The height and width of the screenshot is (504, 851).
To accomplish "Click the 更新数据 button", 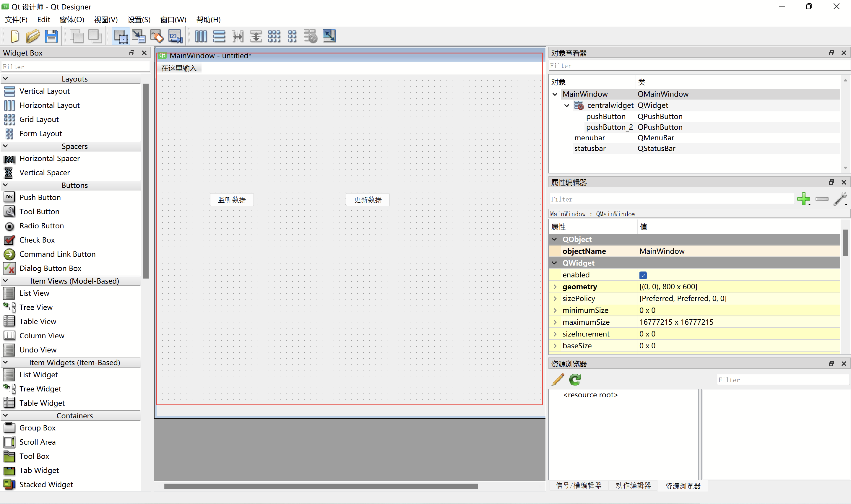I will [x=368, y=199].
